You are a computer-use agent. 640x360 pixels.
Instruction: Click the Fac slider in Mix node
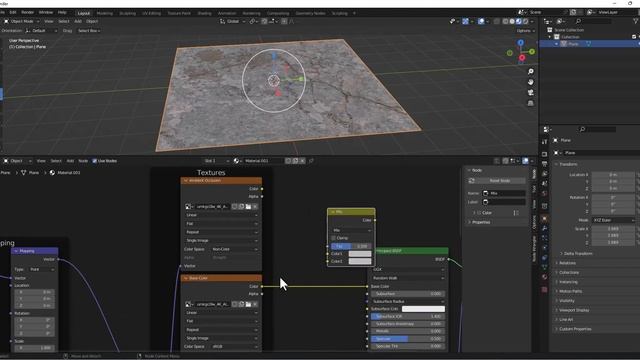coord(351,246)
